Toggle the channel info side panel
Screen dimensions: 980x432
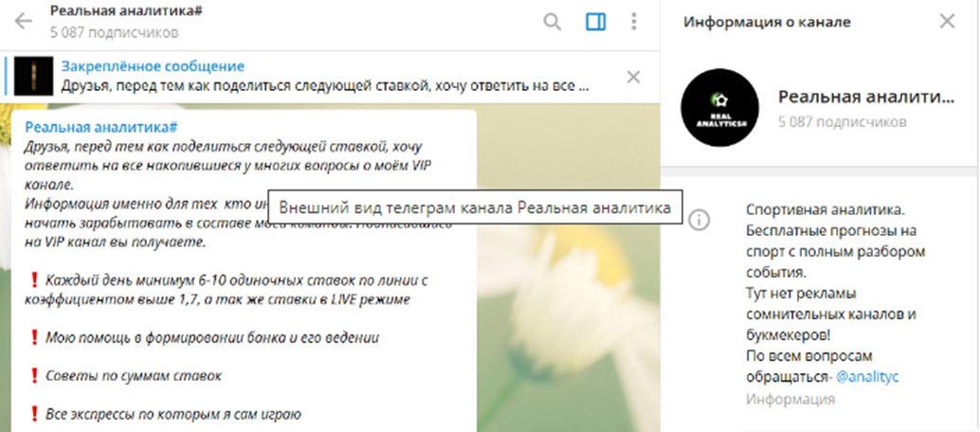click(595, 23)
